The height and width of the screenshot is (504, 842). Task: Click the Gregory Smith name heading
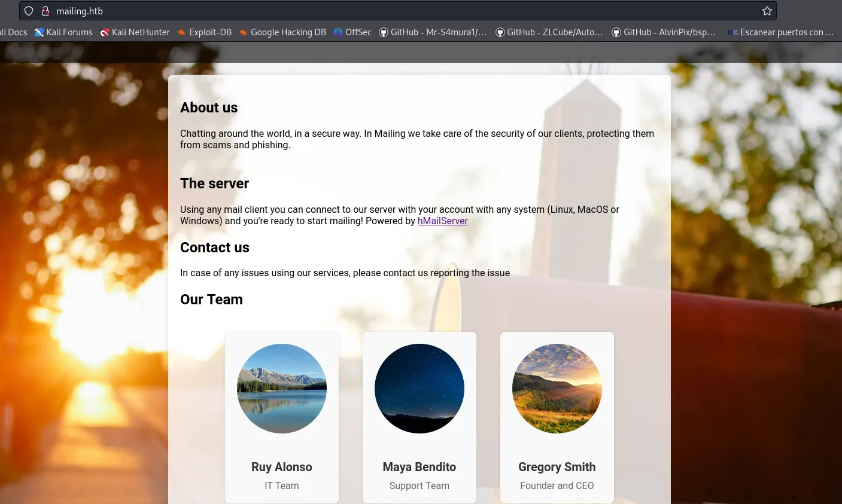[x=557, y=467]
